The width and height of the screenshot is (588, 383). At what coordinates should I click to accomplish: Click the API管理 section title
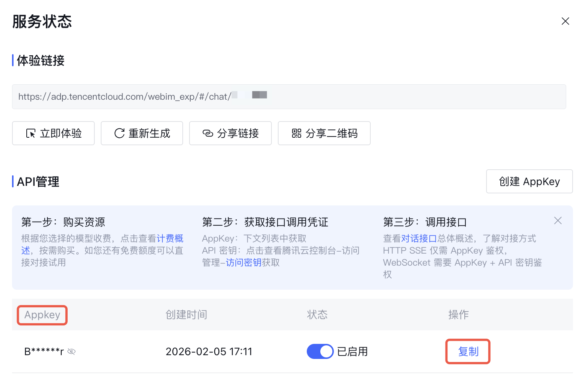38,182
